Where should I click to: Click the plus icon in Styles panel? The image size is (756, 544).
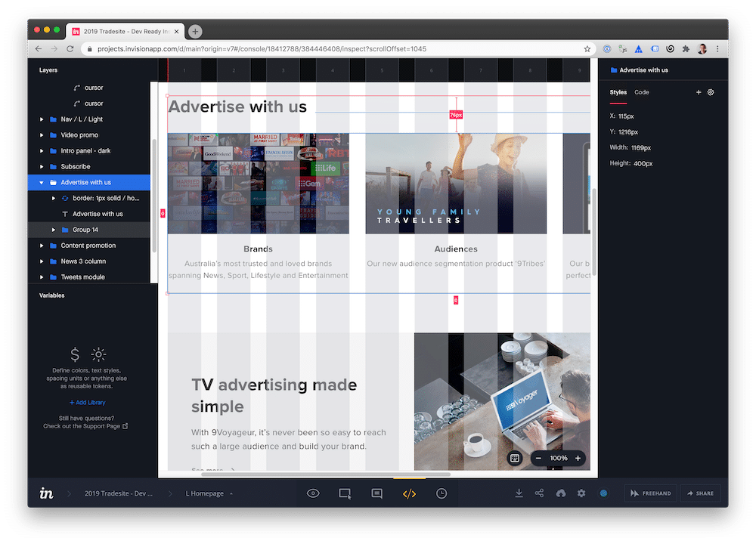pyautogui.click(x=698, y=92)
